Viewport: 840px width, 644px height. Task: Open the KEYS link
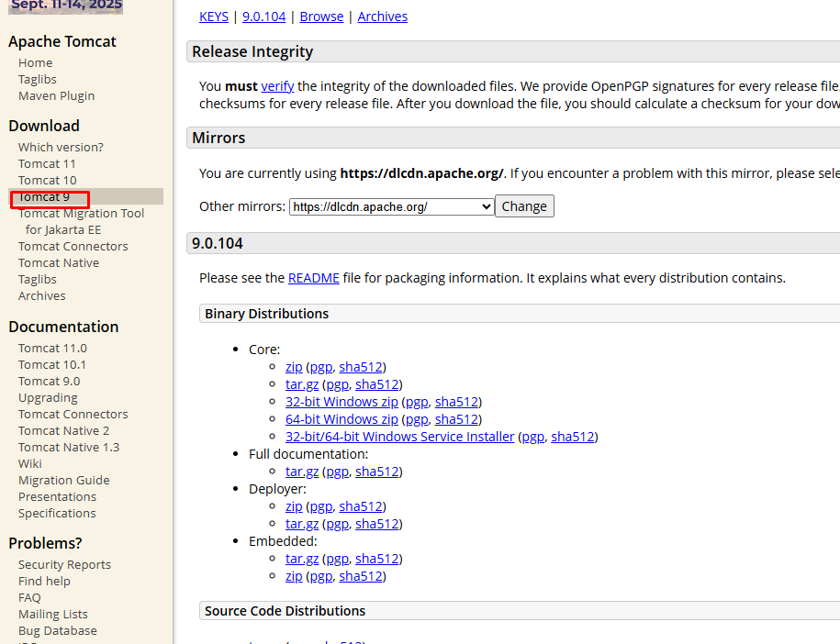[x=214, y=17]
